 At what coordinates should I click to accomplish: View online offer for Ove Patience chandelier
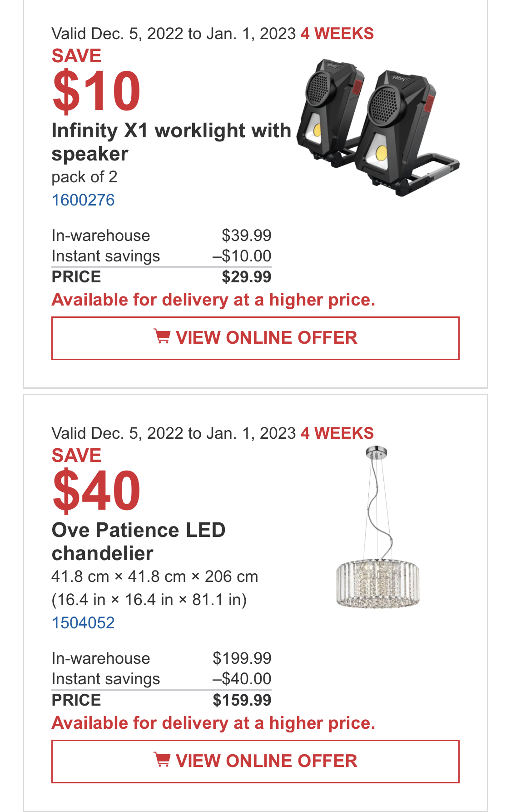pos(255,762)
